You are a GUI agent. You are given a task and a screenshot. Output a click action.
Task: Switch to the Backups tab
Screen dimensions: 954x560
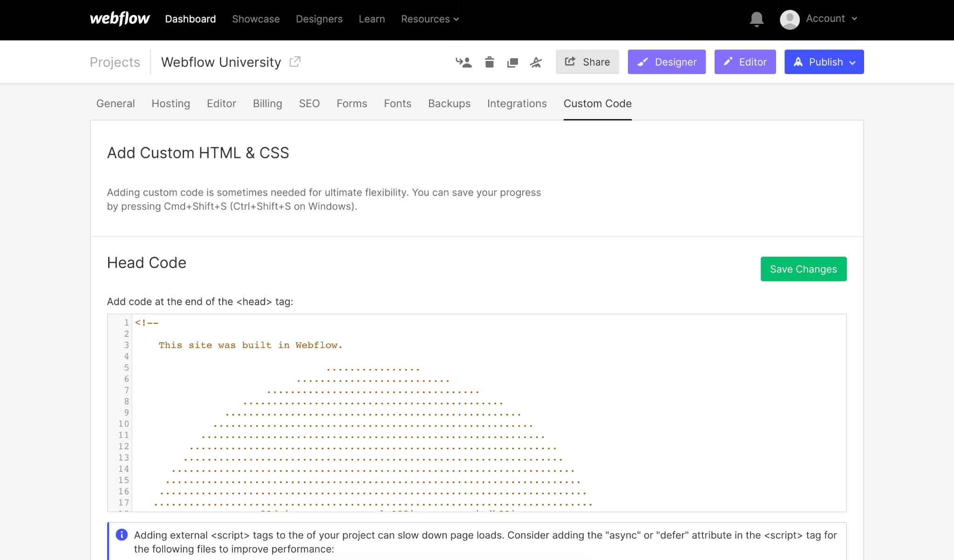click(449, 103)
